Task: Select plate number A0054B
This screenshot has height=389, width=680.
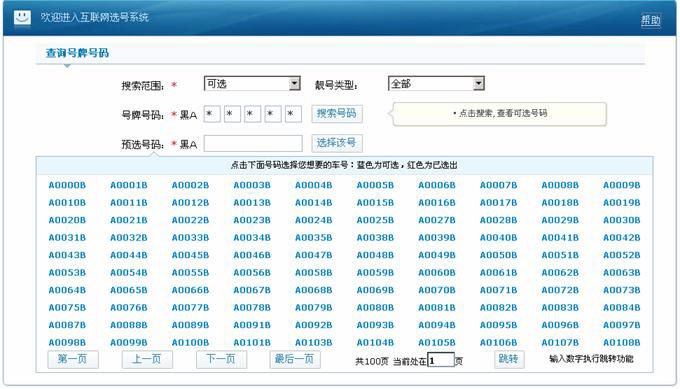Action: click(129, 273)
